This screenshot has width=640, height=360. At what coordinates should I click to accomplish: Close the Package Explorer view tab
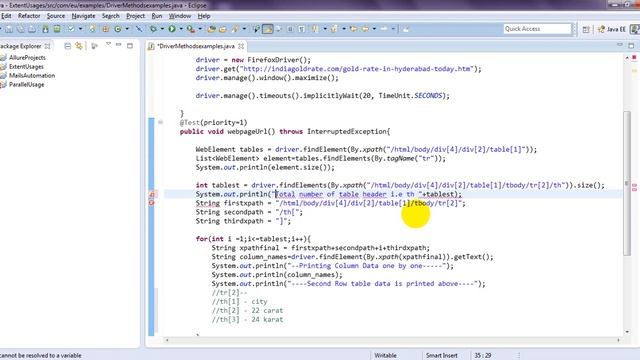click(48, 46)
